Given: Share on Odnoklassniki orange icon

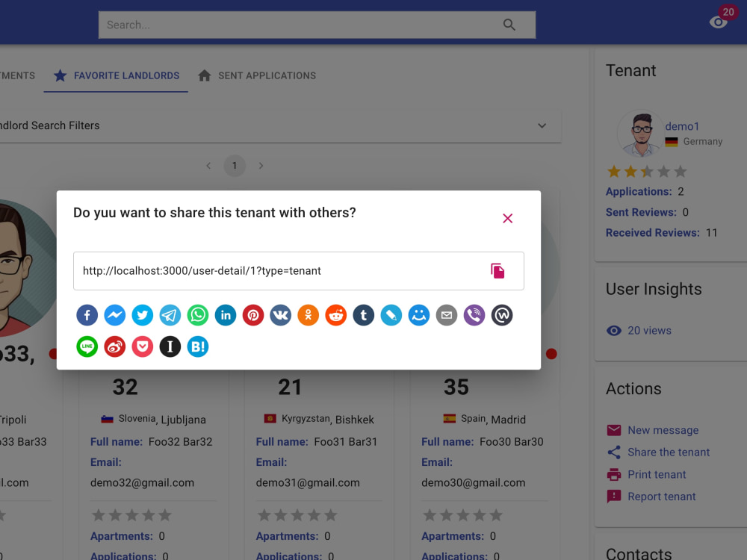Looking at the screenshot, I should (309, 315).
